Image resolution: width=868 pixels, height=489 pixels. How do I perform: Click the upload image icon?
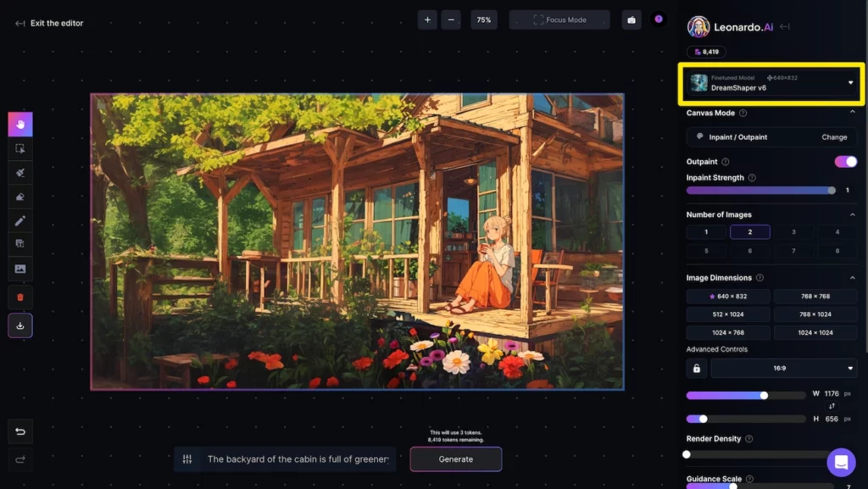tap(20, 270)
